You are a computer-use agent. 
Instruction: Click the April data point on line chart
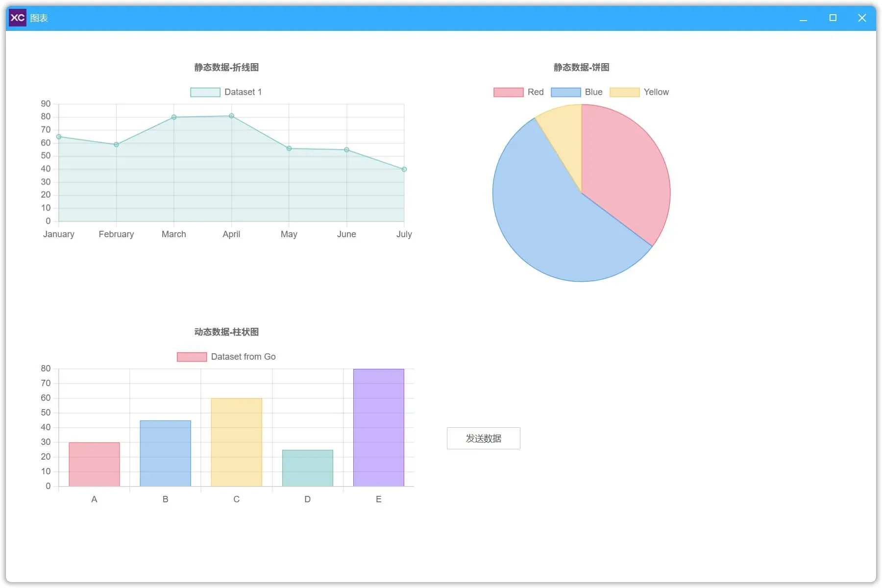[x=231, y=116]
